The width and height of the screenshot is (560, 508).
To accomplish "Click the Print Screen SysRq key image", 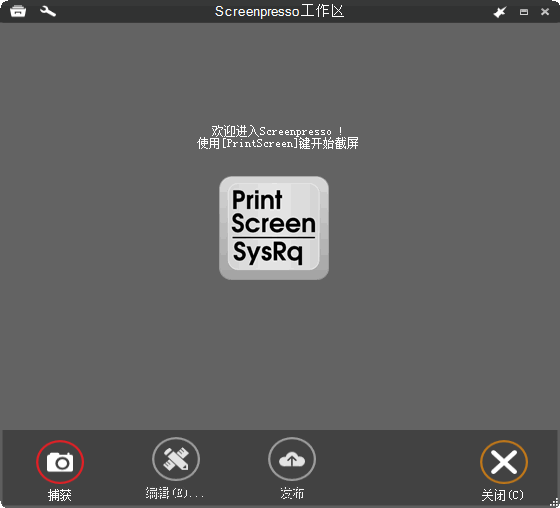I will pyautogui.click(x=274, y=228).
